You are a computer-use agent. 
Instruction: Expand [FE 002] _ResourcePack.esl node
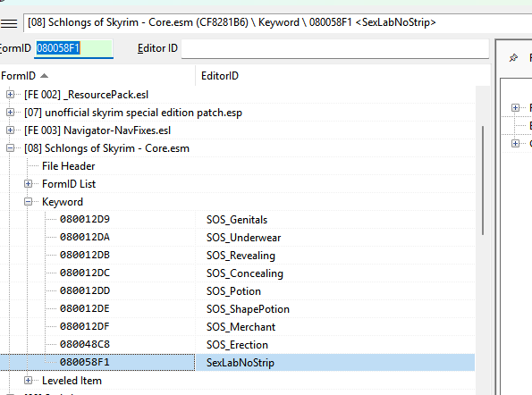(x=11, y=94)
